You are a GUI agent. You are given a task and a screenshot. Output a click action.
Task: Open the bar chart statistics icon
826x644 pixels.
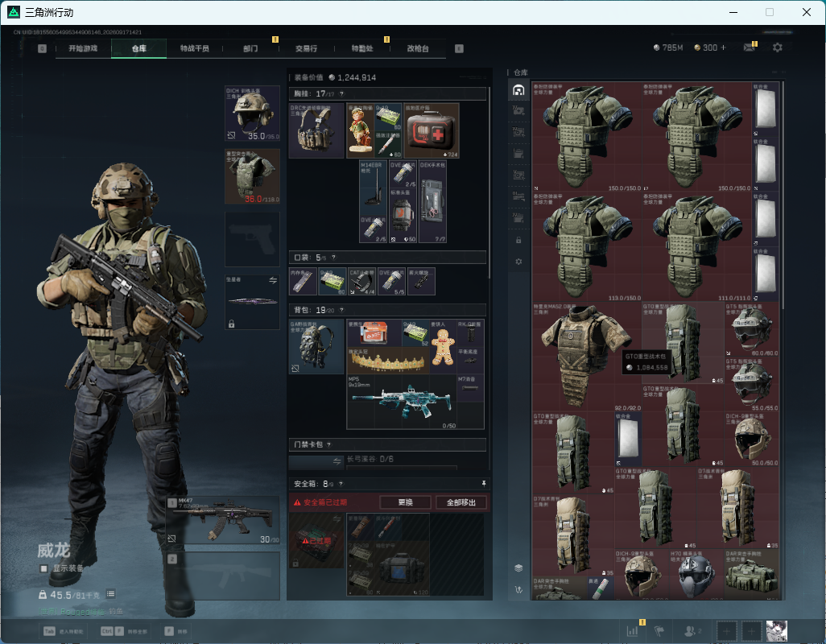pyautogui.click(x=632, y=631)
